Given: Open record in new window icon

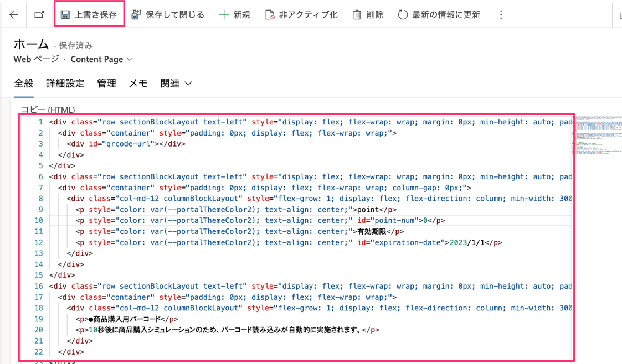Looking at the screenshot, I should click(39, 14).
